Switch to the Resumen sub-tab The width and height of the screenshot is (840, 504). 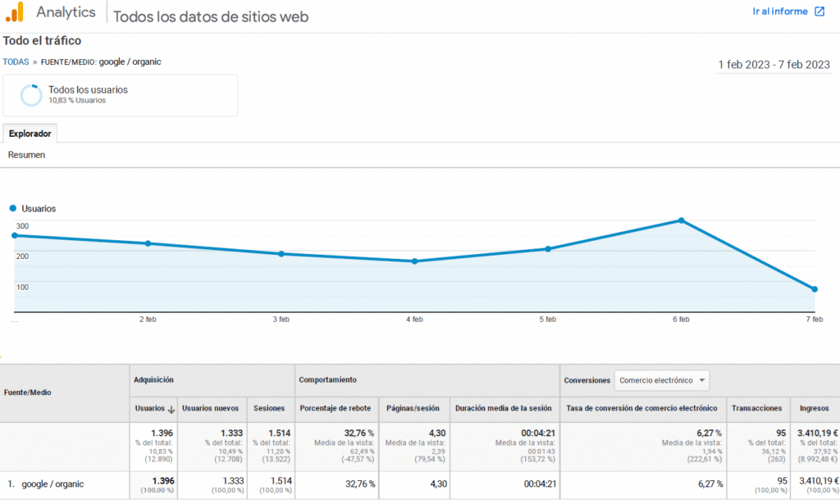pos(27,155)
